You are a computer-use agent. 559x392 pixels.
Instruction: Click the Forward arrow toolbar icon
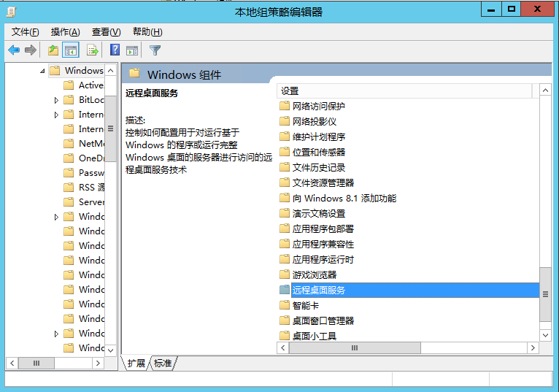[x=31, y=50]
